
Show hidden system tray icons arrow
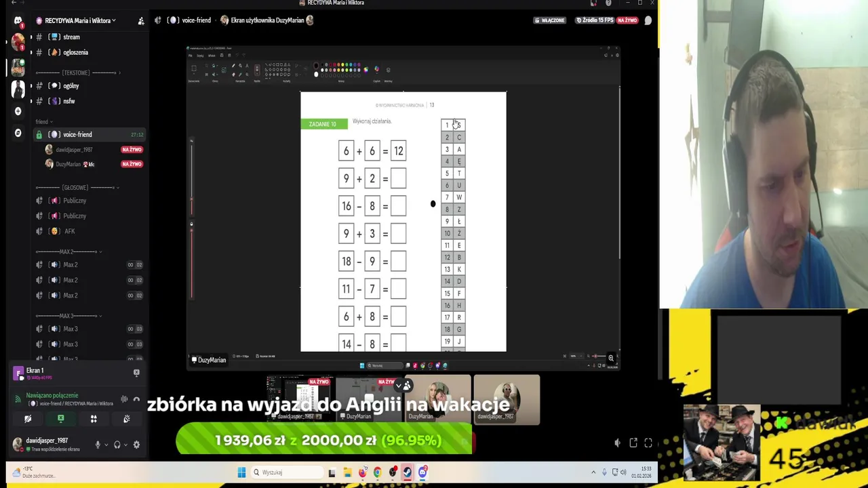point(593,472)
